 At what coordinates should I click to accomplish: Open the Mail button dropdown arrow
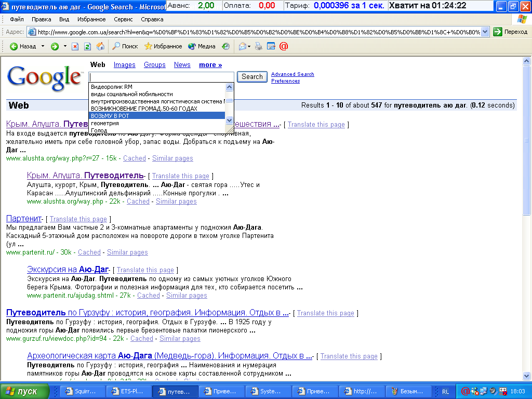click(249, 46)
